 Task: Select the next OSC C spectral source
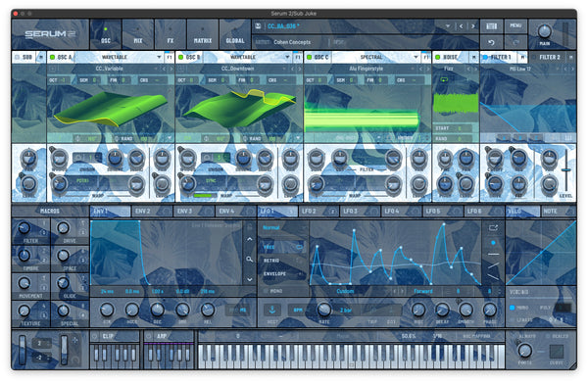tap(428, 69)
